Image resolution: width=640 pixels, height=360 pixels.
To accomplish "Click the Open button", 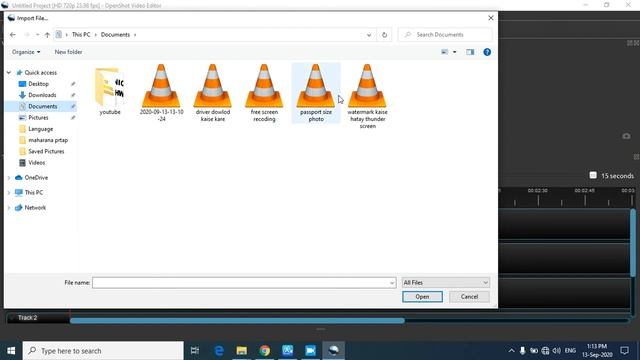I will [422, 297].
